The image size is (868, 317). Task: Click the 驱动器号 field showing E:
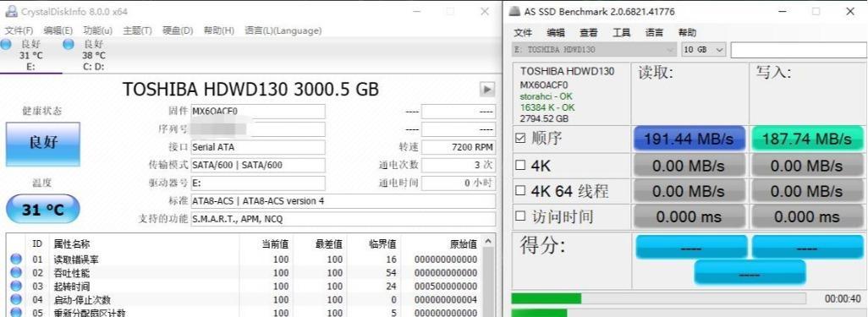pyautogui.click(x=258, y=183)
